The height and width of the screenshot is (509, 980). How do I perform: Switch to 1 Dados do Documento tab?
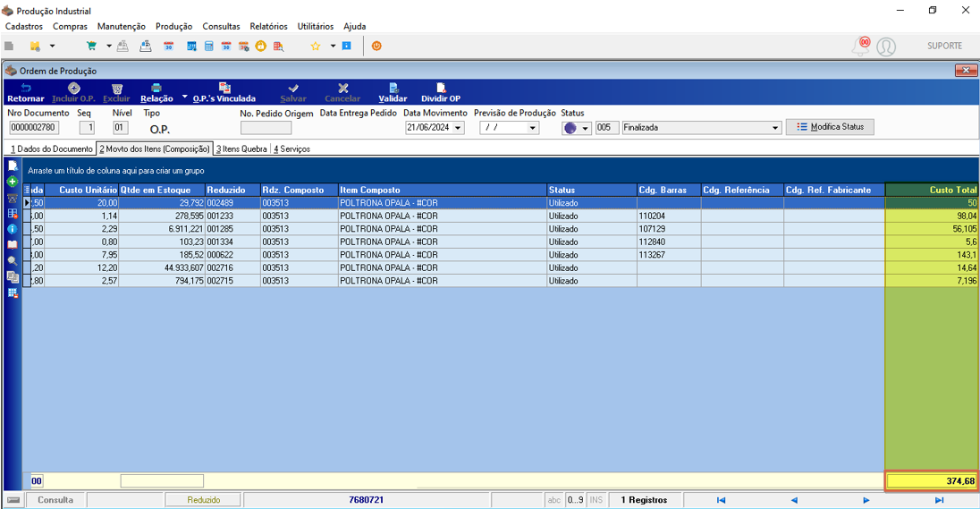(51, 148)
